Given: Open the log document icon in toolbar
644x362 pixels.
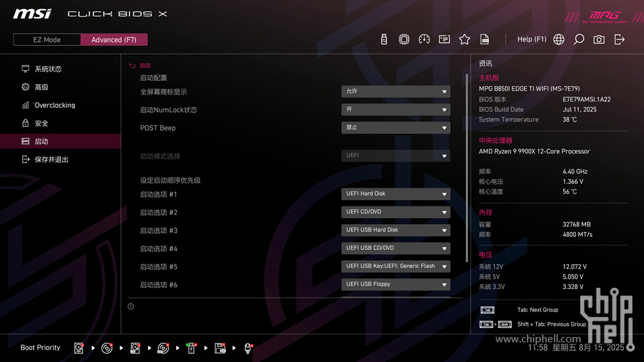Looking at the screenshot, I should click(485, 39).
